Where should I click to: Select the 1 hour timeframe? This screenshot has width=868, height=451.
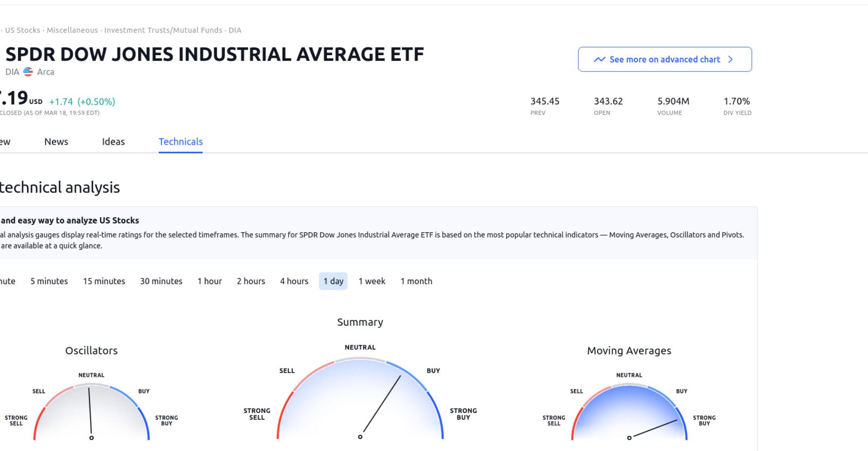click(x=210, y=281)
